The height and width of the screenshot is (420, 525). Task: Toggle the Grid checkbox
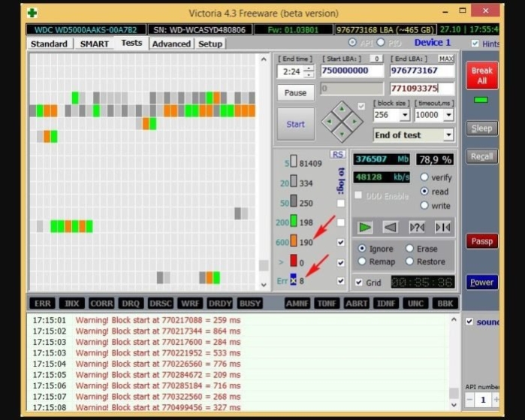[x=359, y=283]
